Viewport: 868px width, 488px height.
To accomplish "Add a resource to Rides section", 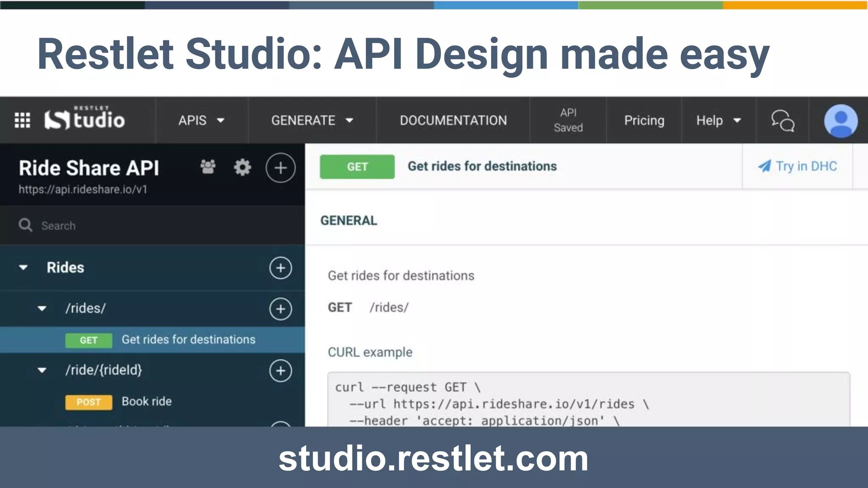I will [281, 268].
